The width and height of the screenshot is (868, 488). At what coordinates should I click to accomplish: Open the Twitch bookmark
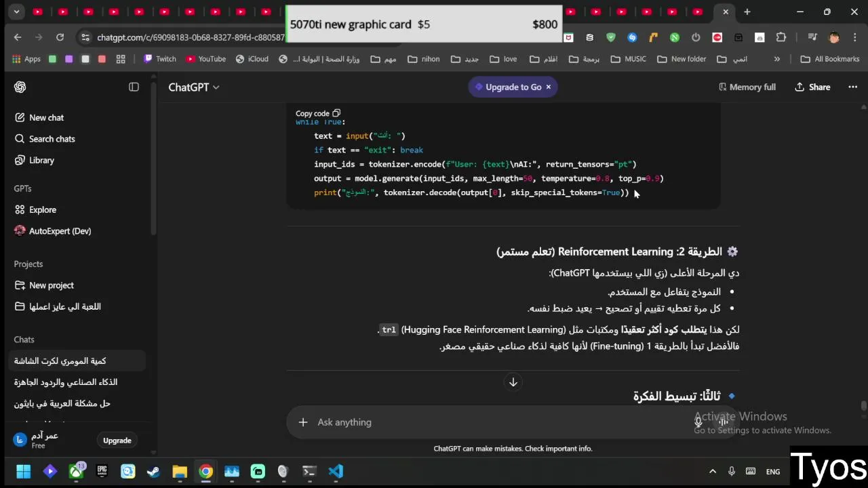160,59
